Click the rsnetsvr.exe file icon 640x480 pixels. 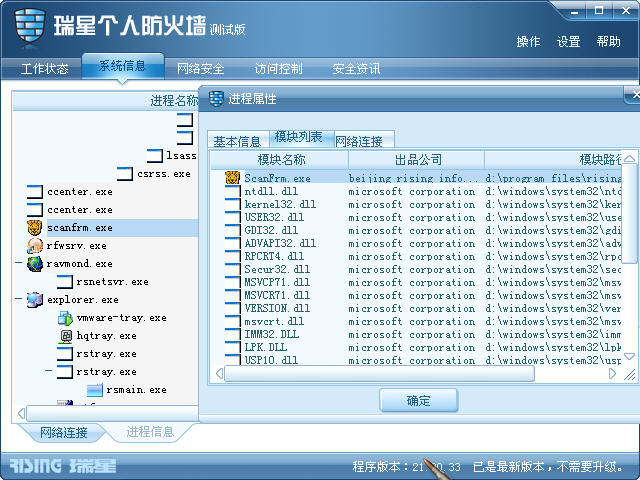(64, 282)
